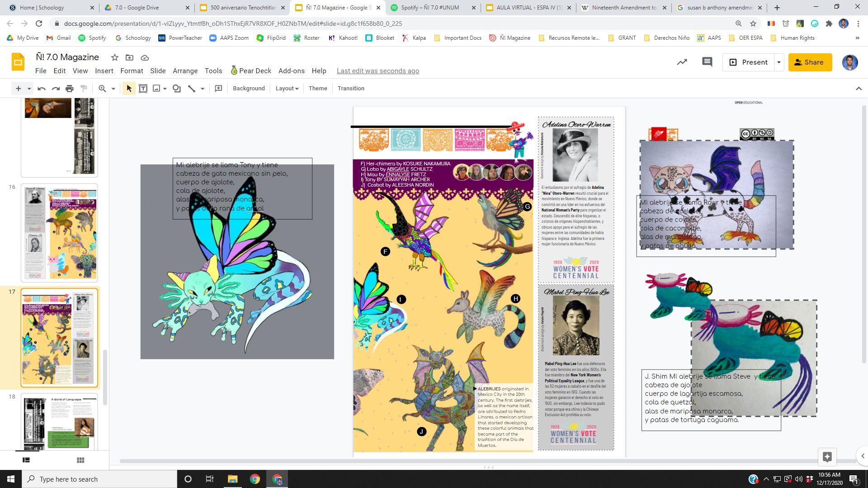Open the new slide layout dropdown arrow

[29, 89]
